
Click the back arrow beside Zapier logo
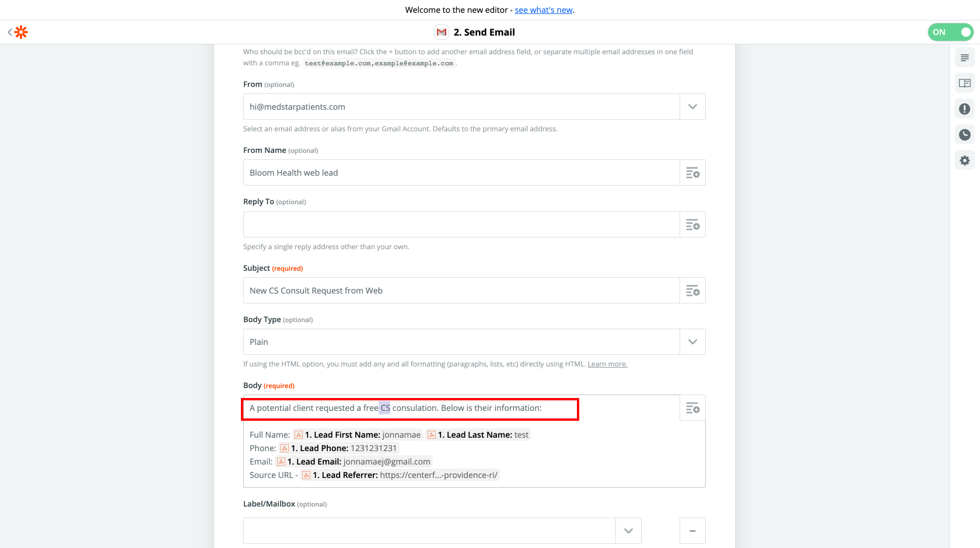point(9,32)
